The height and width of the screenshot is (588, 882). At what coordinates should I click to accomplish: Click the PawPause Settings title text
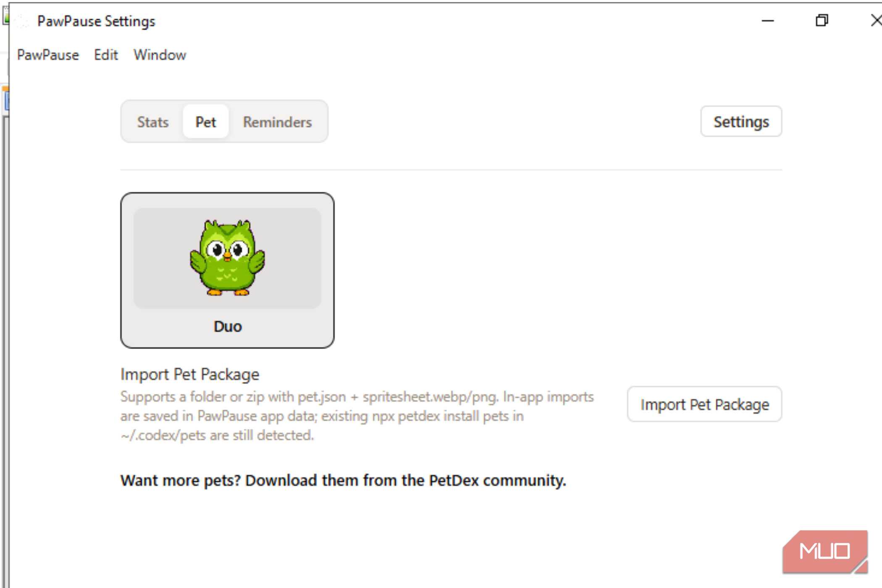[x=96, y=21]
